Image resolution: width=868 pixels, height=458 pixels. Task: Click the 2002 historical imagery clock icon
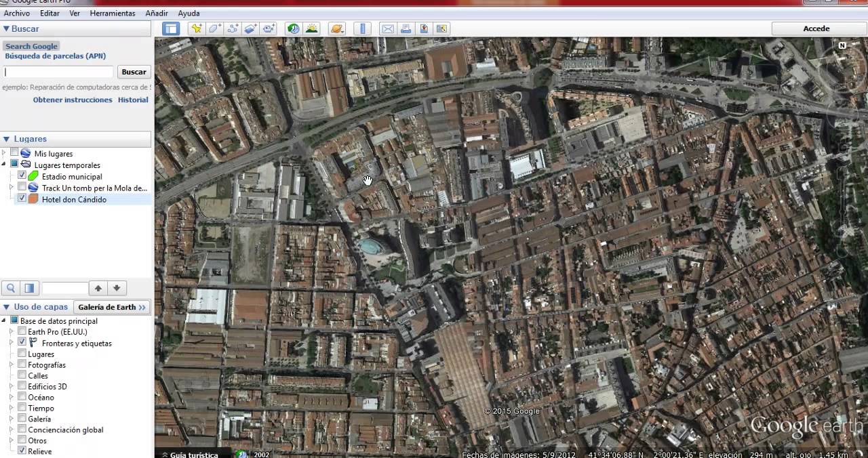[x=242, y=455]
